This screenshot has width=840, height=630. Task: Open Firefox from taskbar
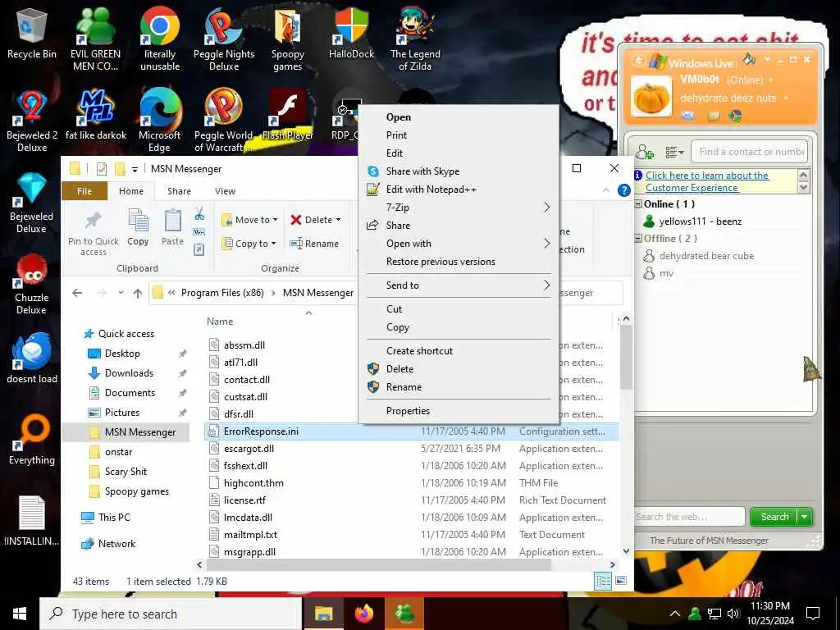coord(363,614)
